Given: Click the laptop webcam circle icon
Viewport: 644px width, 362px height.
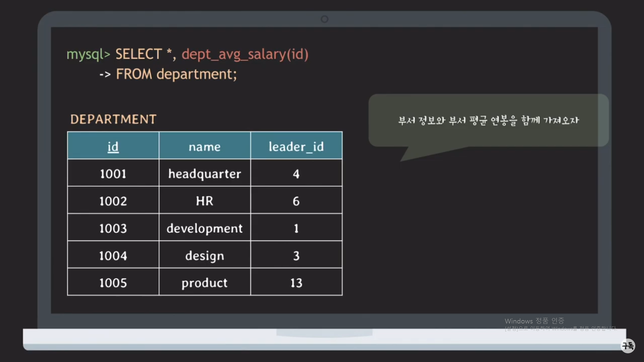Looking at the screenshot, I should click(324, 19).
